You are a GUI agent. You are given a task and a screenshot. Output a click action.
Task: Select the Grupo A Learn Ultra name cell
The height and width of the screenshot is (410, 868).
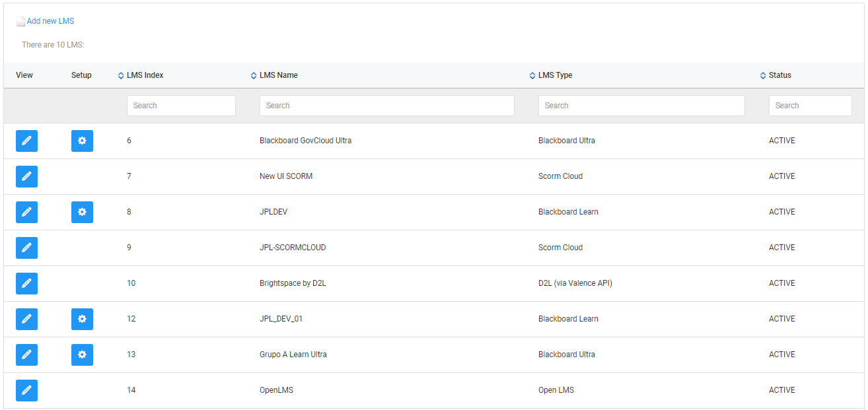click(293, 355)
